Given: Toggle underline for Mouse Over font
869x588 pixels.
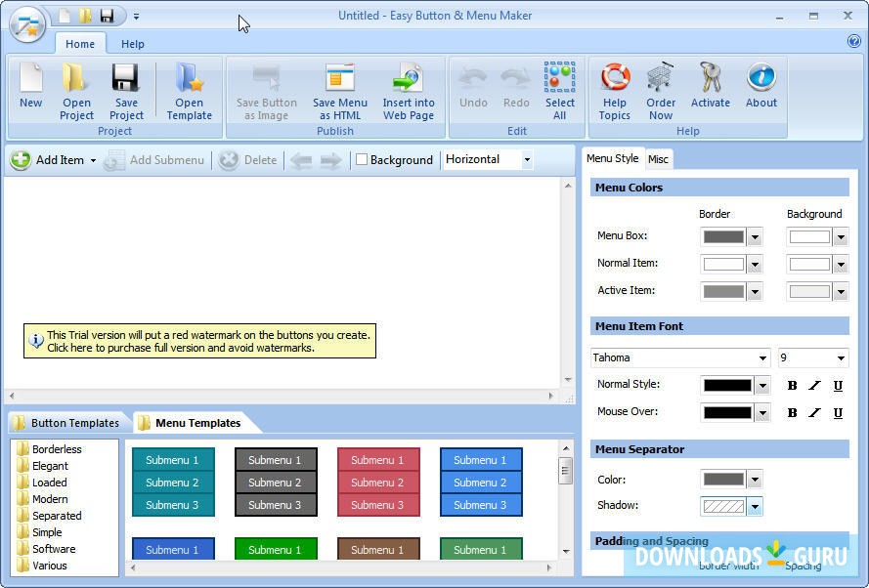Looking at the screenshot, I should click(x=838, y=413).
